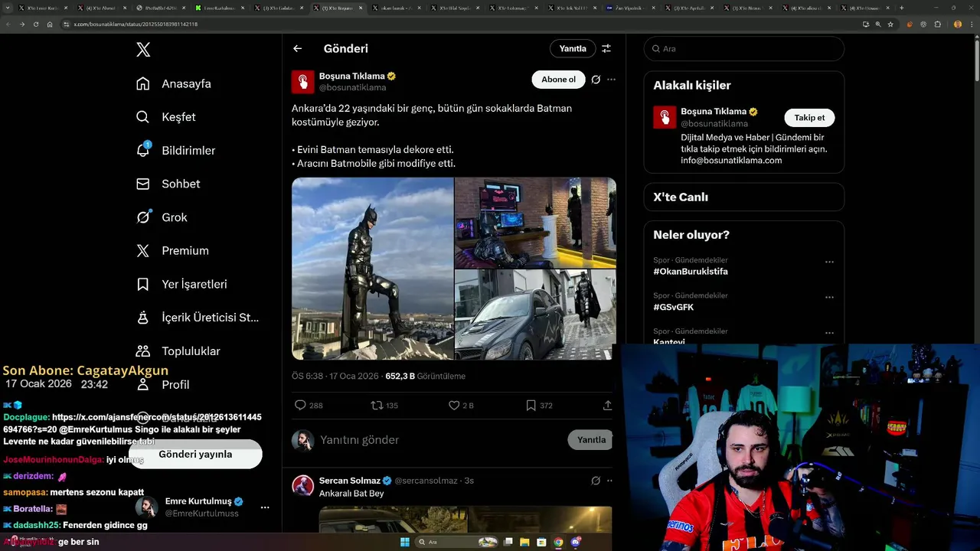The width and height of the screenshot is (980, 551).
Task: Open Sercan Solmaz profile name
Action: click(x=350, y=481)
